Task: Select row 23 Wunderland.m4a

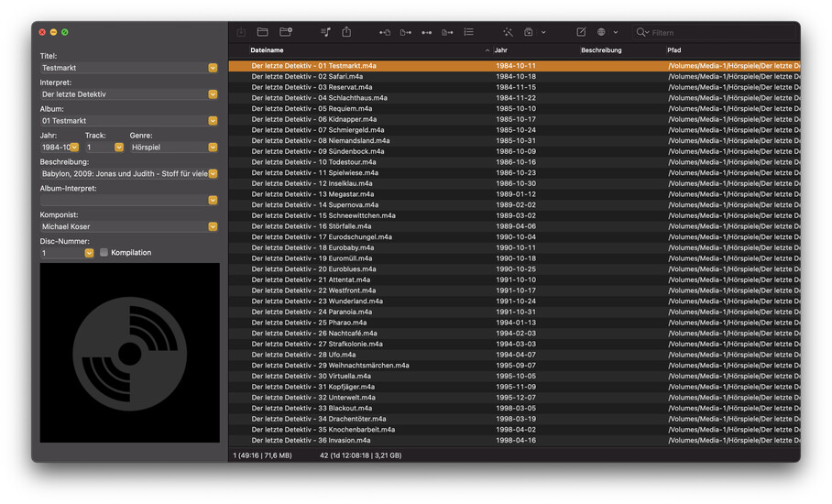Action: click(514, 301)
